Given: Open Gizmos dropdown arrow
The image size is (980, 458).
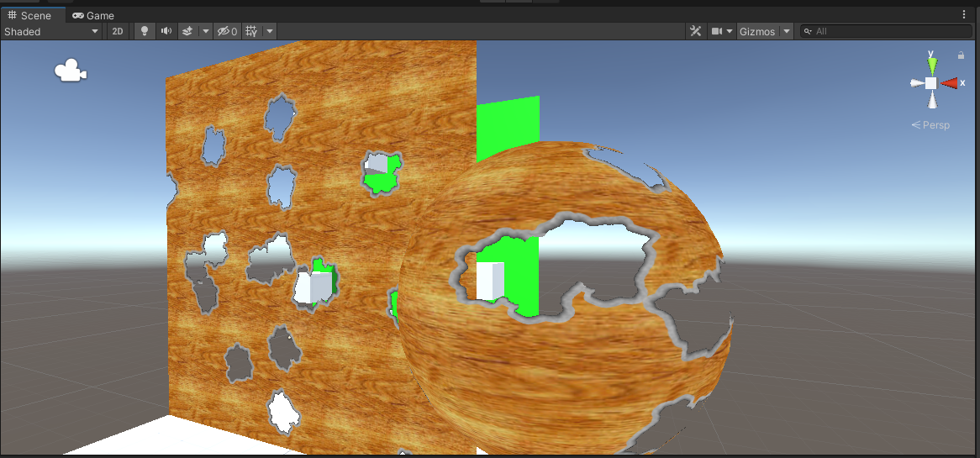Looking at the screenshot, I should tap(787, 31).
